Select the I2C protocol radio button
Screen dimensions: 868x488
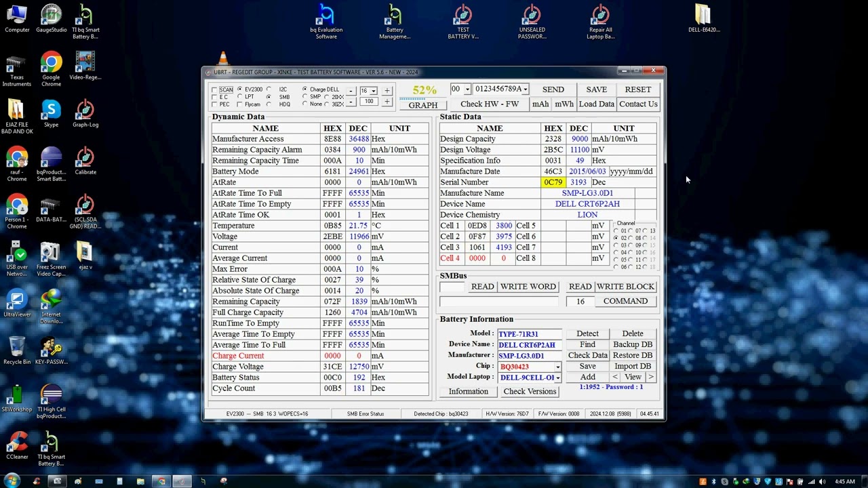pyautogui.click(x=269, y=89)
